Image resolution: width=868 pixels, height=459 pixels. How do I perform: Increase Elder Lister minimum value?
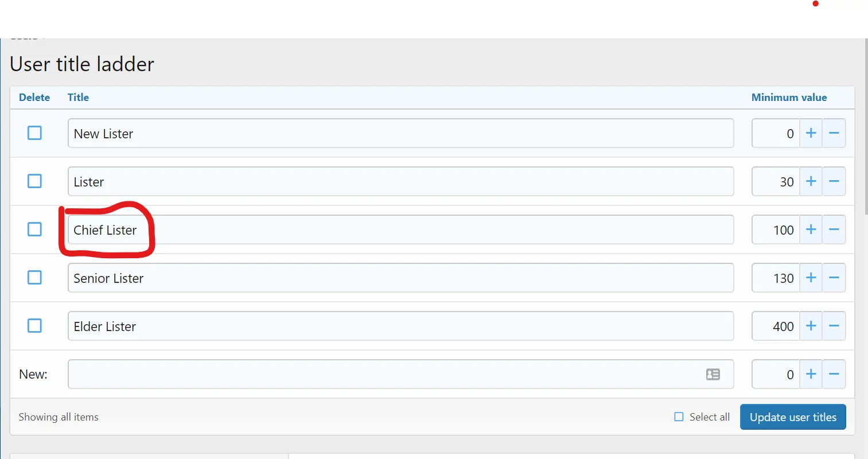811,326
